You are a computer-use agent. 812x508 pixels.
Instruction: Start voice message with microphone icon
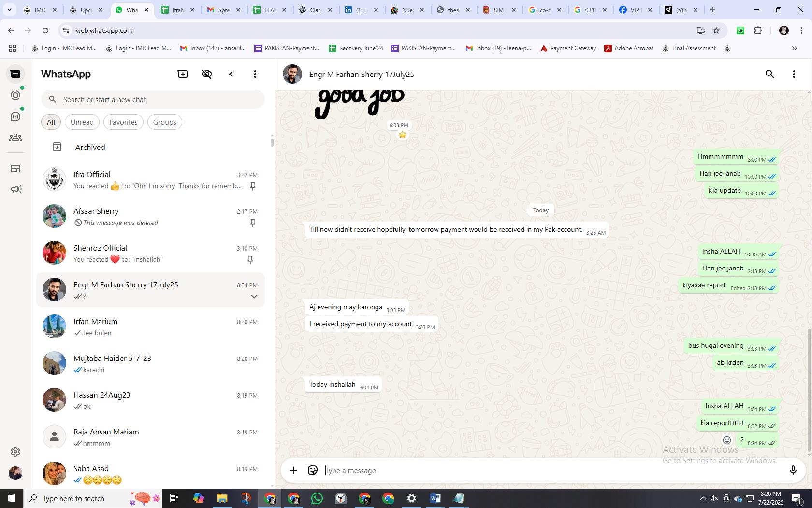click(x=793, y=470)
